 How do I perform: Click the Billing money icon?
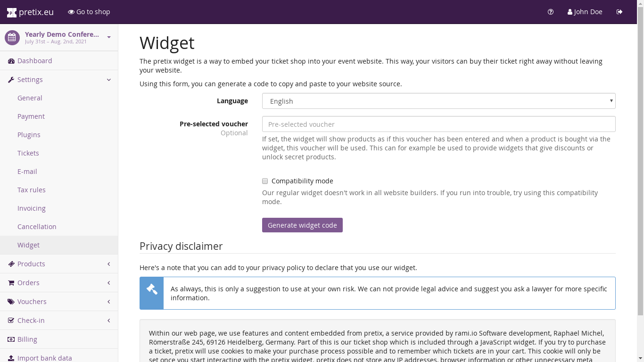(11, 339)
